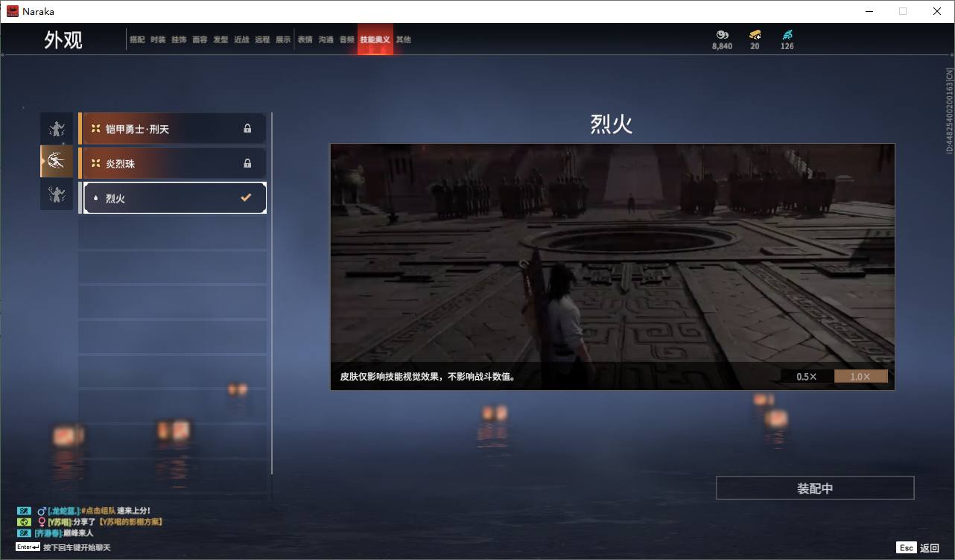
Task: Click the 按下回车键开始聊天 chat prompt
Action: point(77,547)
